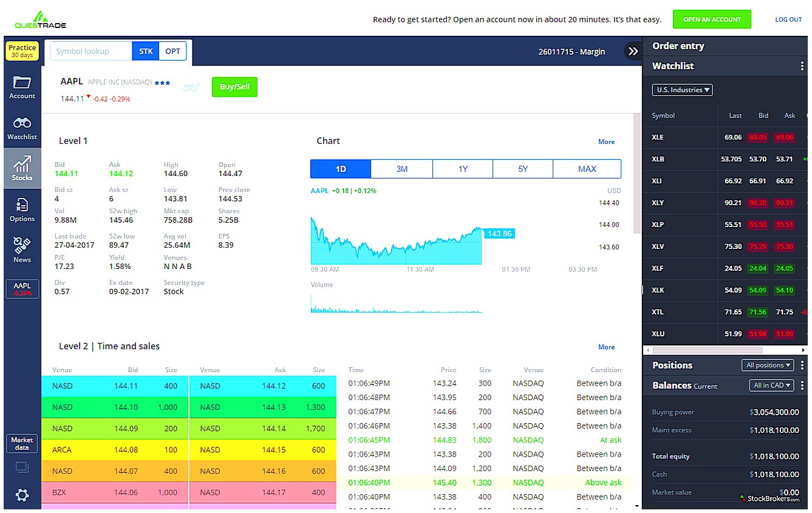
Task: Select the 5Y chart range tab
Action: 523,169
